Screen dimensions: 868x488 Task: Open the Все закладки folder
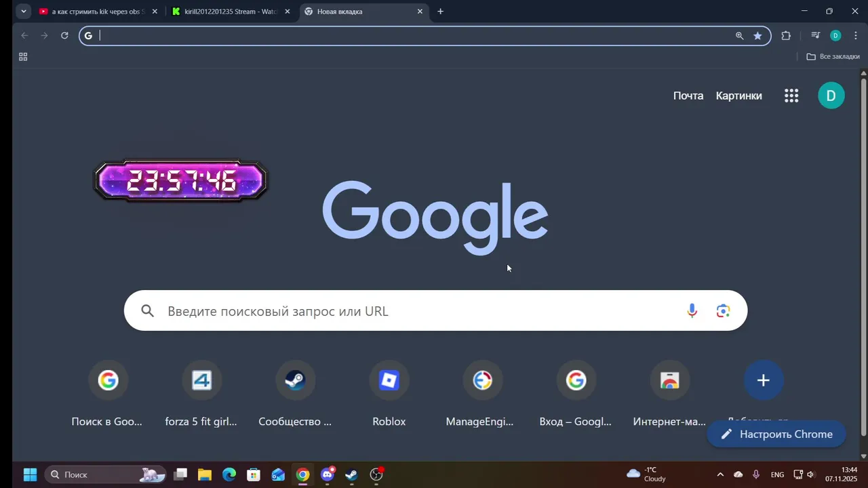(x=833, y=57)
